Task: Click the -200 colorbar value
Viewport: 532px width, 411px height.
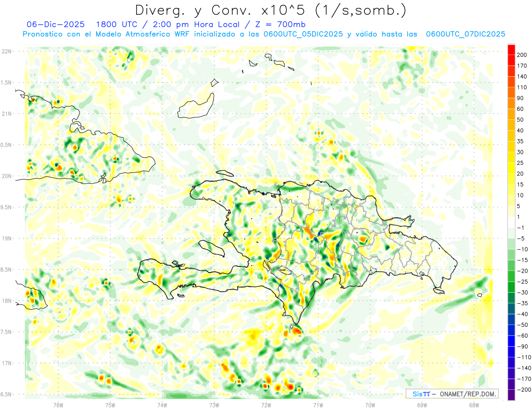Action: (524, 390)
